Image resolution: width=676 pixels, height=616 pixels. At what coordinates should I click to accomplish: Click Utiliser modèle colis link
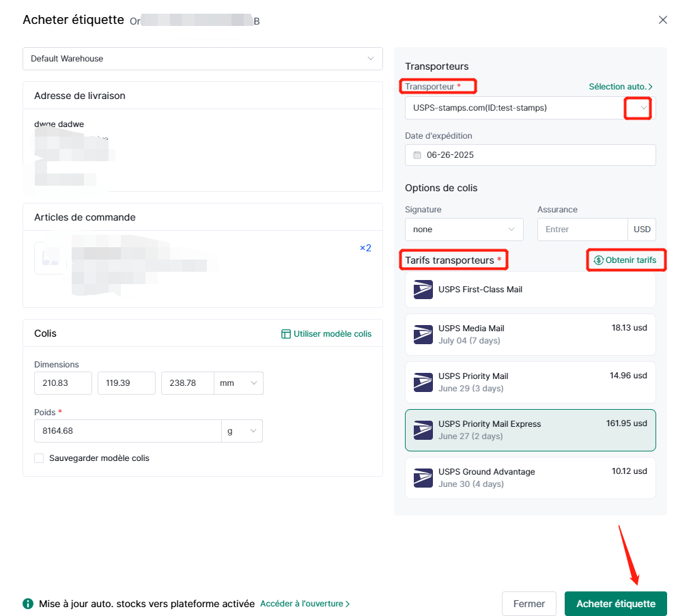[x=326, y=334]
